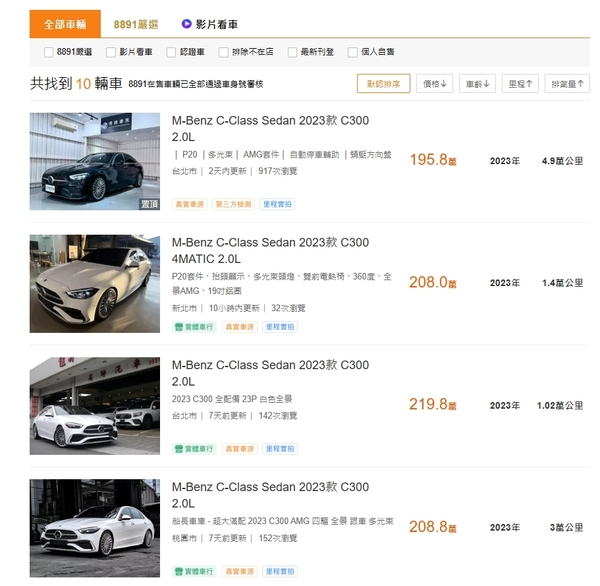
Task: Open the black C300 car thumbnail
Action: tap(95, 161)
